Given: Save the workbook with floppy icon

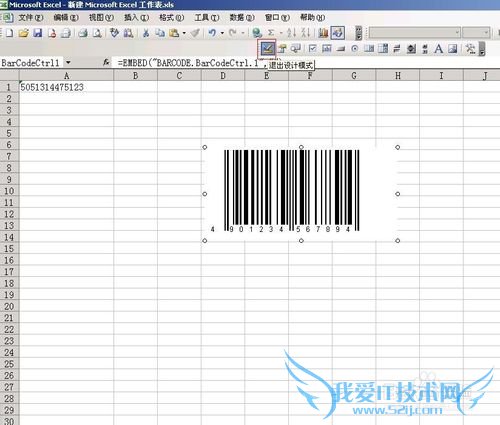Looking at the screenshot, I should pyautogui.click(x=37, y=33).
